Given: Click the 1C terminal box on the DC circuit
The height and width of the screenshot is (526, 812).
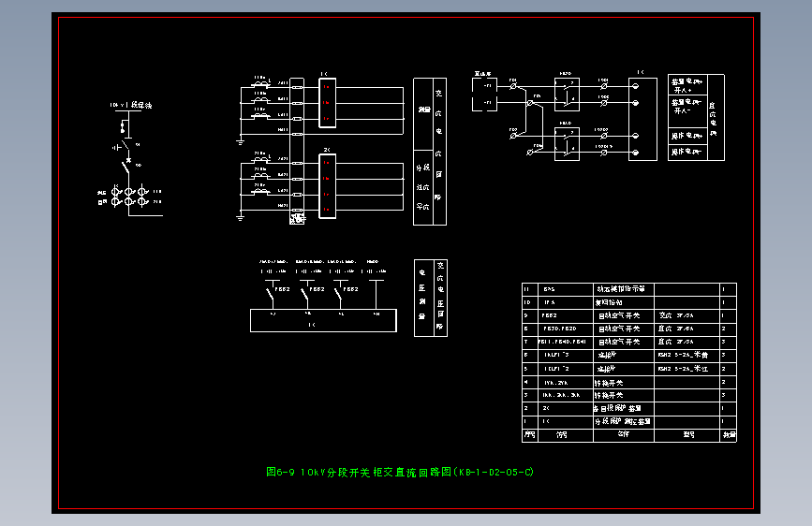Looking at the screenshot, I should [x=642, y=119].
